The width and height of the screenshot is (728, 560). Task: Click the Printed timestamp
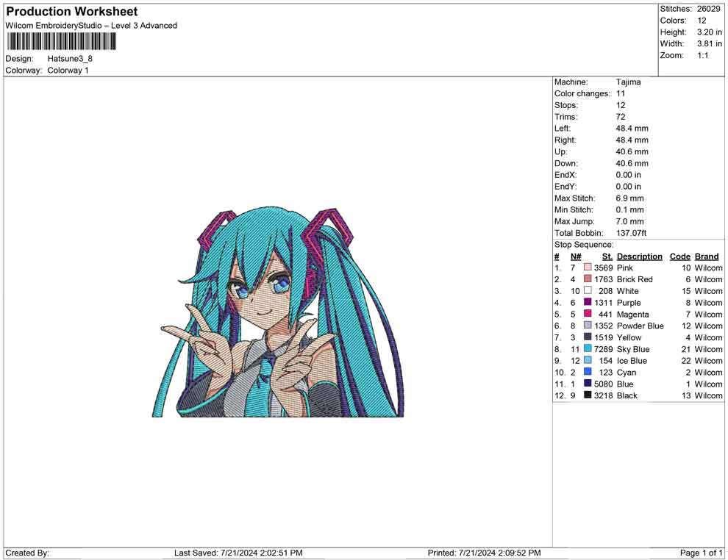coord(484,553)
